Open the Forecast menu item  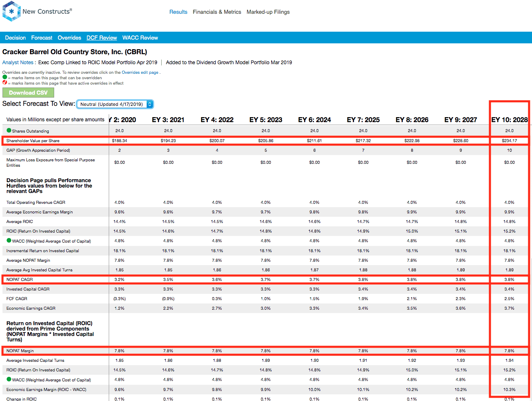coord(42,38)
